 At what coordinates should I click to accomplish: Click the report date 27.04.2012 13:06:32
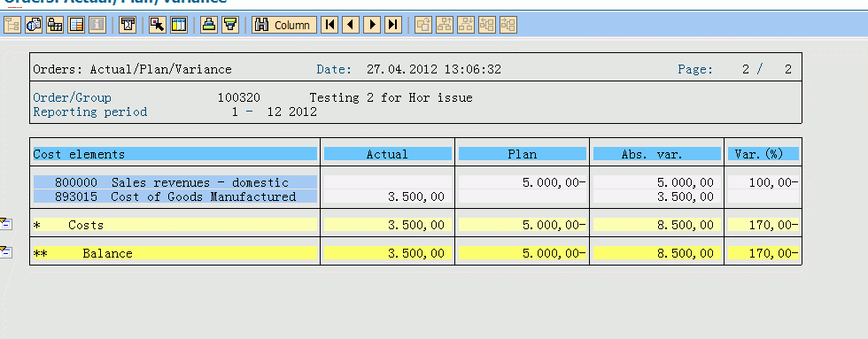point(434,69)
